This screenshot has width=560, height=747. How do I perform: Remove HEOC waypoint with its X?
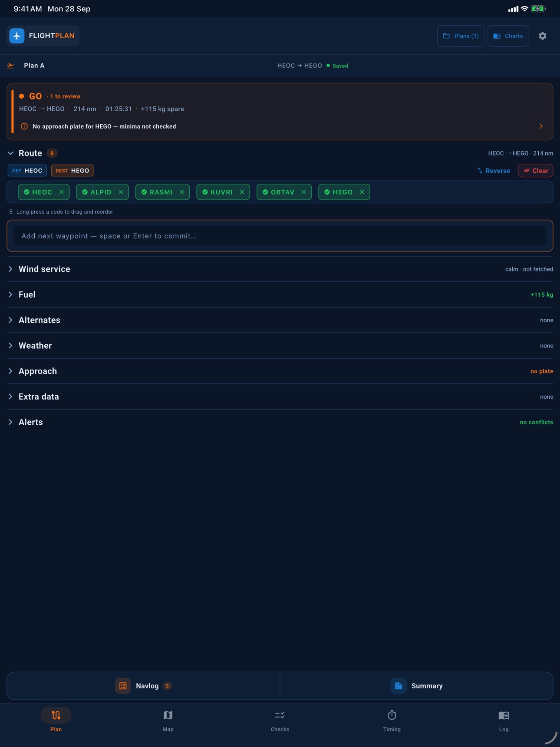tap(62, 192)
